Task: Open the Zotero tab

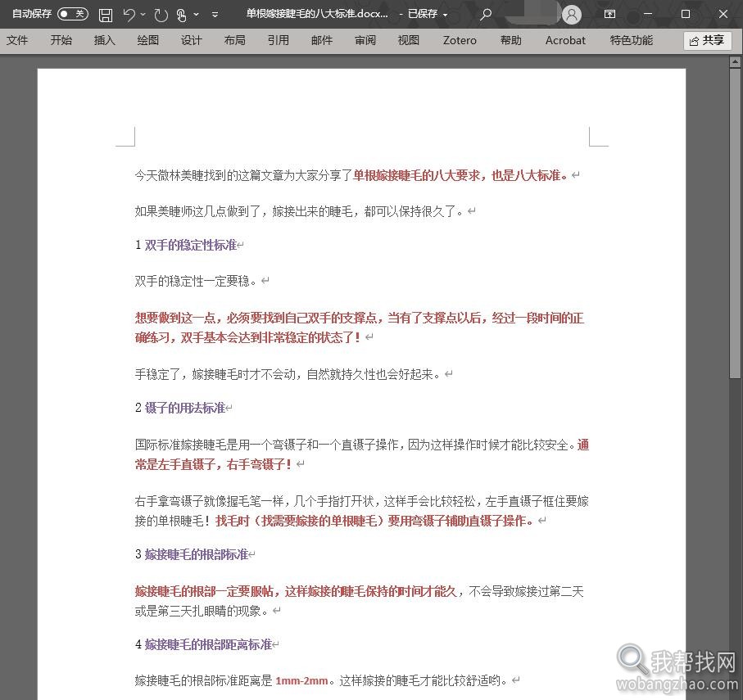Action: [x=460, y=40]
